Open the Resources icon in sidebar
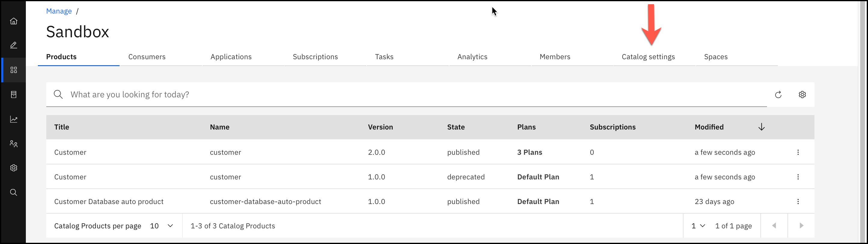The image size is (868, 244). coord(14,94)
